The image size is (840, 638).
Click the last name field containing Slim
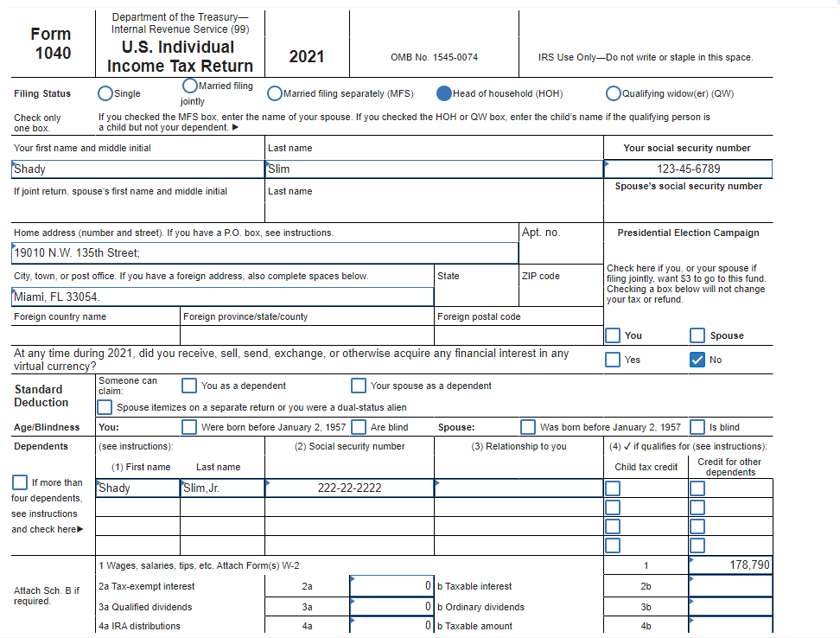[434, 169]
